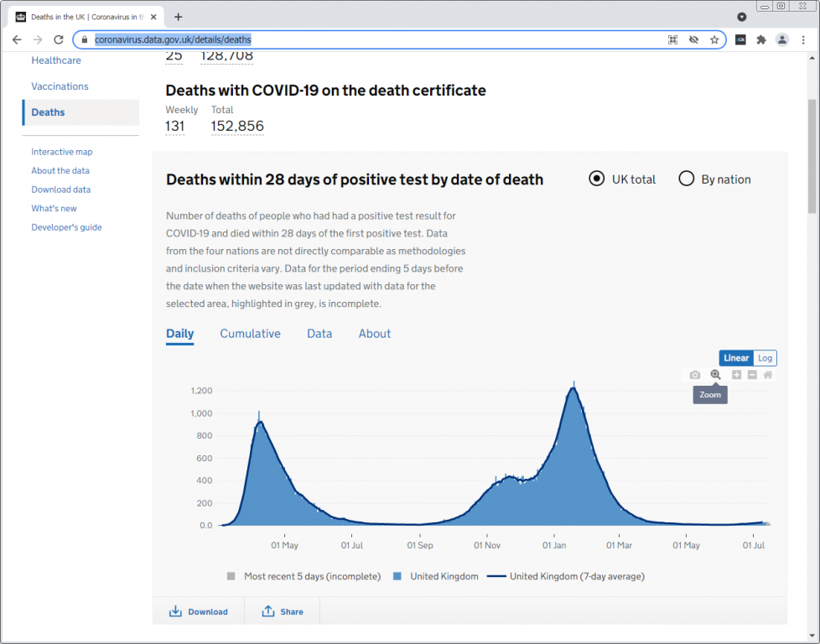Click the QR code icon in address bar
820x644 pixels.
coord(672,39)
